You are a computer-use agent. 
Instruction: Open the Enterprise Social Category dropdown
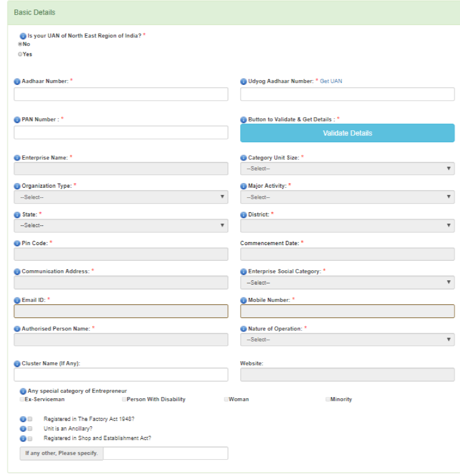(347, 283)
